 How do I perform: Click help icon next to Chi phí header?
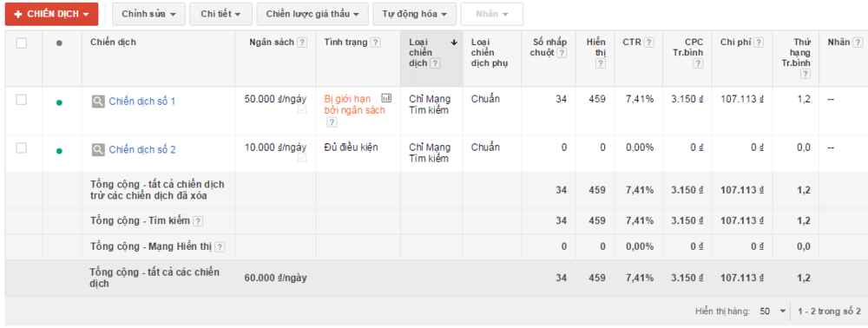click(x=759, y=43)
